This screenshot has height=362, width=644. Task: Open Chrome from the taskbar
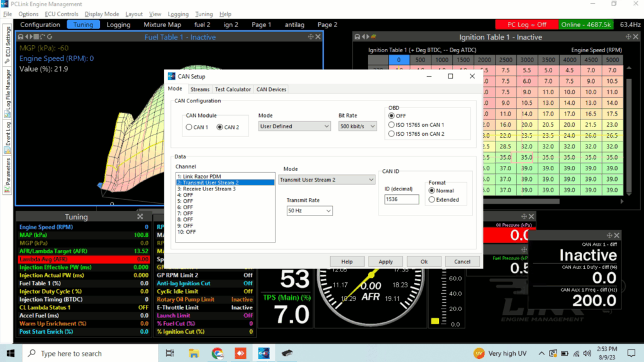click(217, 353)
